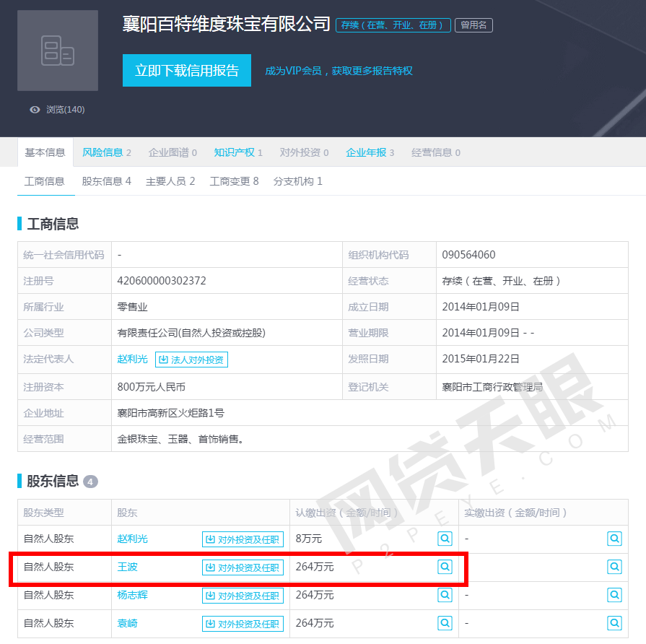Click business scope 金银珠宝、玉器、首饰销售。
Image resolution: width=646 pixels, height=644 pixels.
[x=181, y=439]
